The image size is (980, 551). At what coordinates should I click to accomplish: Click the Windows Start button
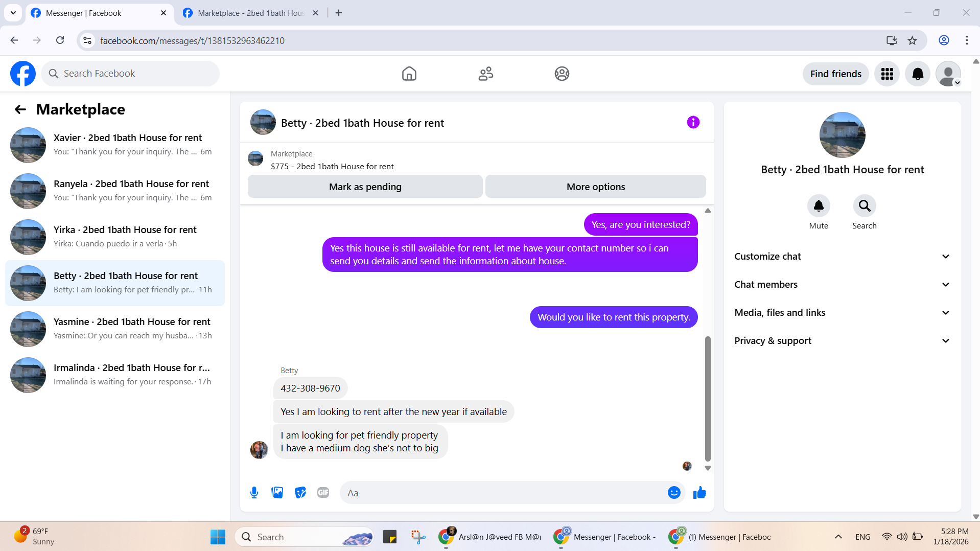(x=218, y=537)
